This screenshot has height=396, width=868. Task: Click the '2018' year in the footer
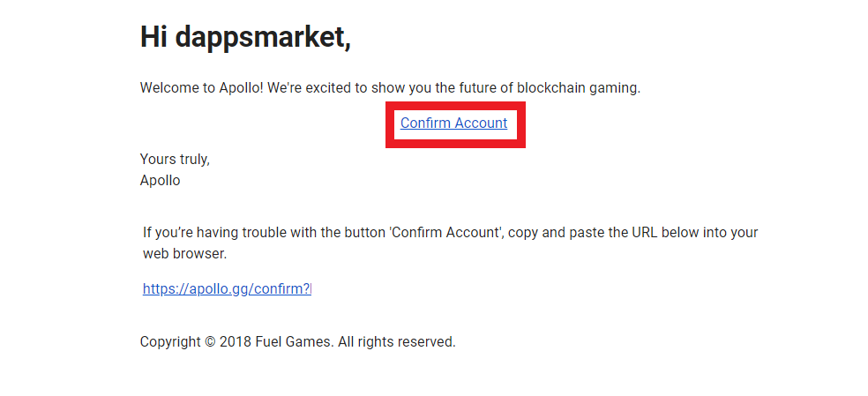(x=236, y=341)
